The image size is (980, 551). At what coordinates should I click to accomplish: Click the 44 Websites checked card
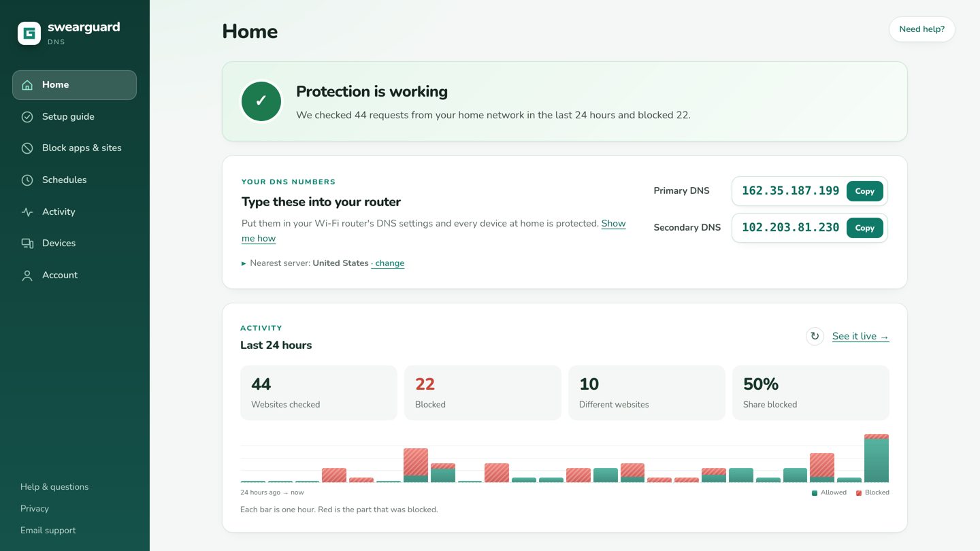(x=318, y=393)
